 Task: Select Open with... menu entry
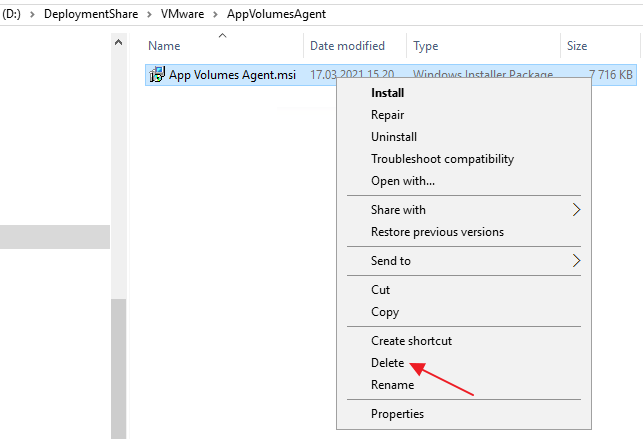coord(403,181)
